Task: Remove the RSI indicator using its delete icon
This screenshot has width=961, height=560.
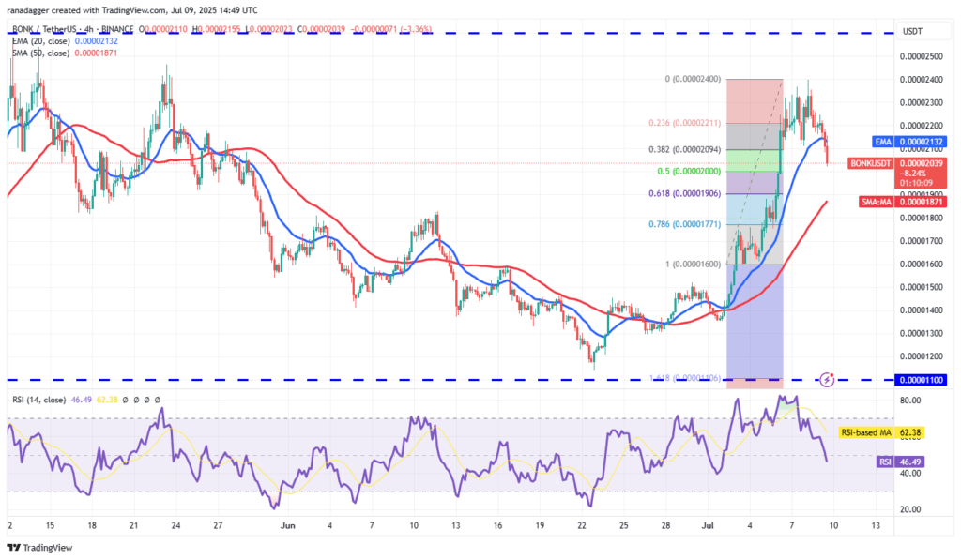Action: 146,401
